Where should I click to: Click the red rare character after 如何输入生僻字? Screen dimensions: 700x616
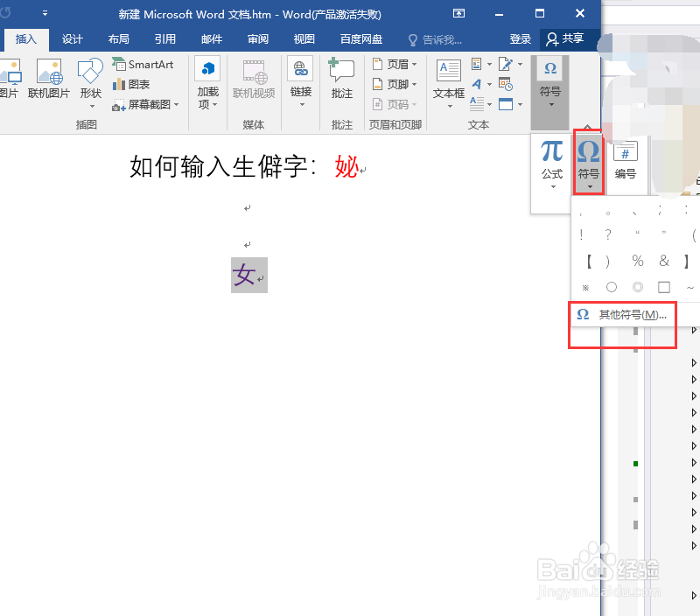point(346,167)
